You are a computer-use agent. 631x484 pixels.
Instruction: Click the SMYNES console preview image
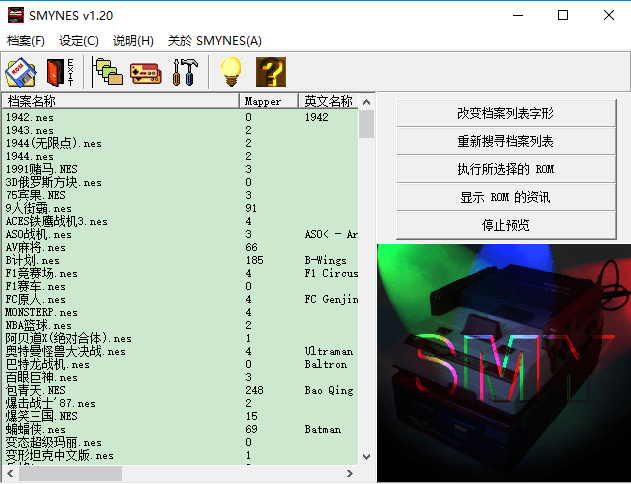(504, 363)
